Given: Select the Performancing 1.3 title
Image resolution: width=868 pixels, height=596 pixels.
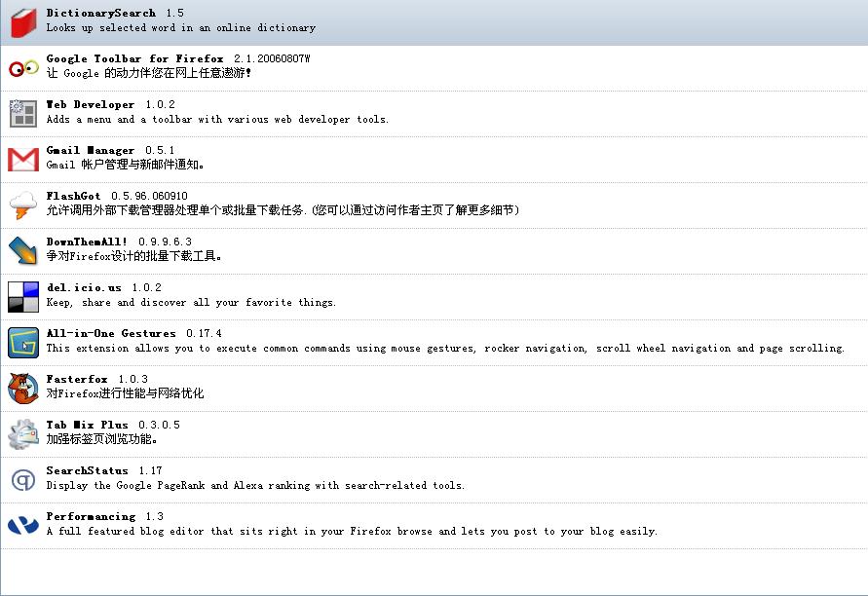Looking at the screenshot, I should 104,517.
